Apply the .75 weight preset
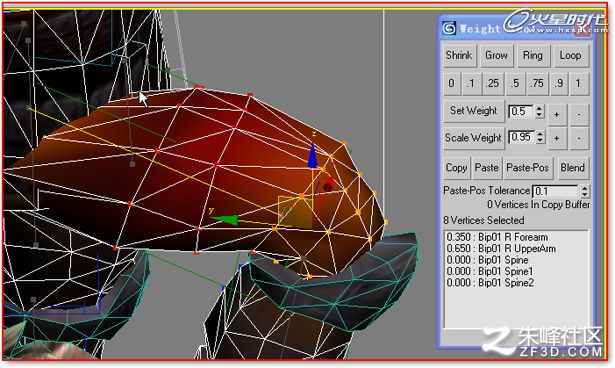Screen dimensions: 615x368 point(537,84)
